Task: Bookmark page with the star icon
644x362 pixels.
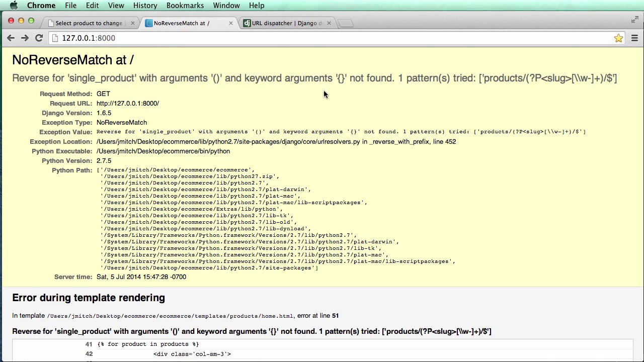Action: (618, 38)
